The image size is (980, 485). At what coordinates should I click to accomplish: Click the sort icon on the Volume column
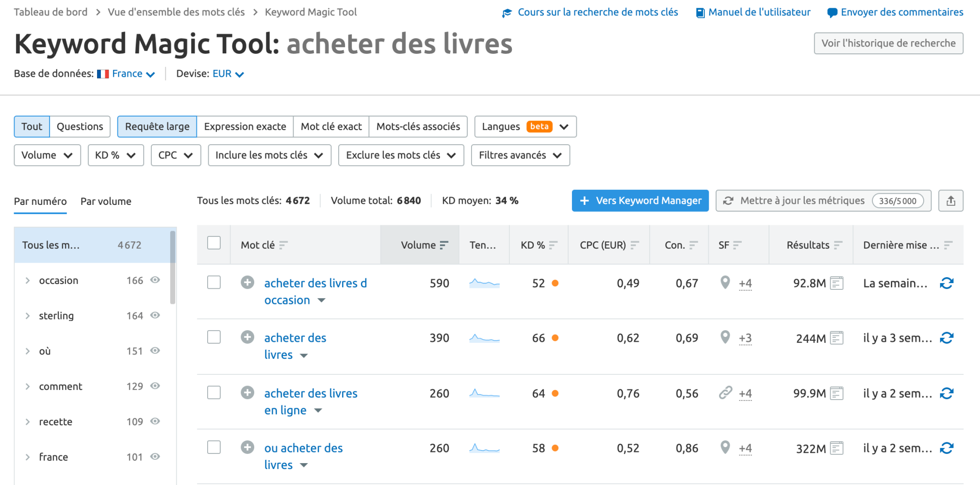445,245
